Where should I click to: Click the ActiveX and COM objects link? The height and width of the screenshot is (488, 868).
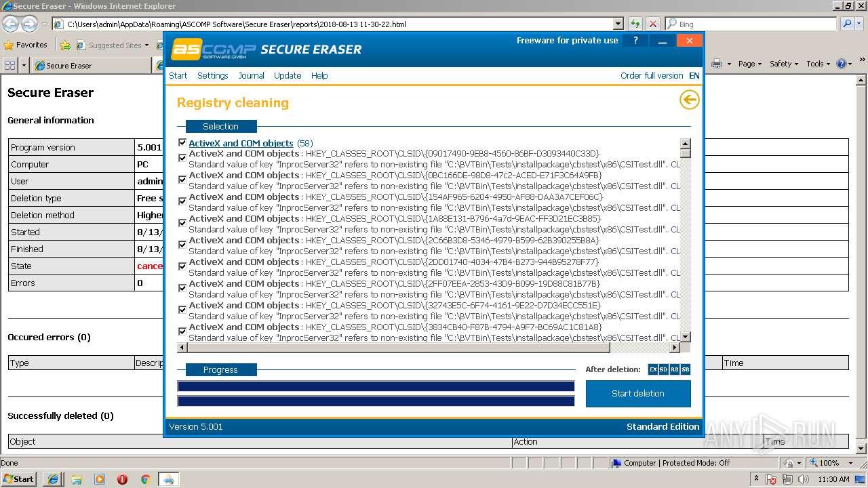241,143
